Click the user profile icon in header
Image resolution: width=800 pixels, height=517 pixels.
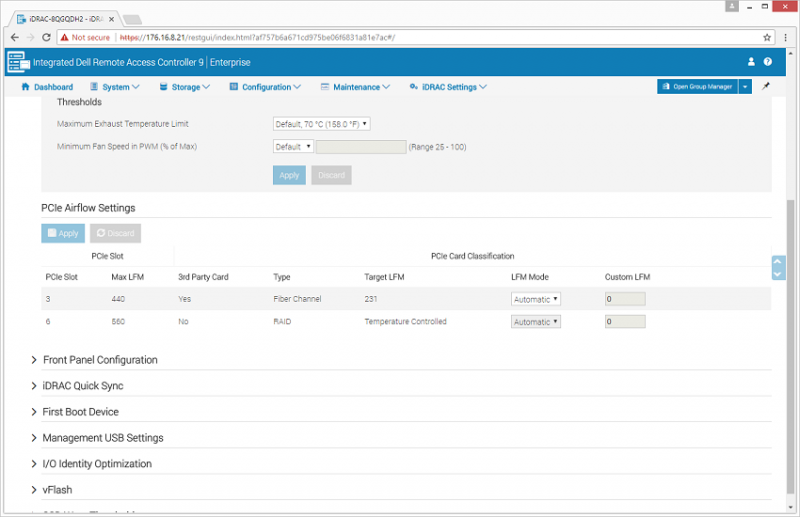[751, 62]
